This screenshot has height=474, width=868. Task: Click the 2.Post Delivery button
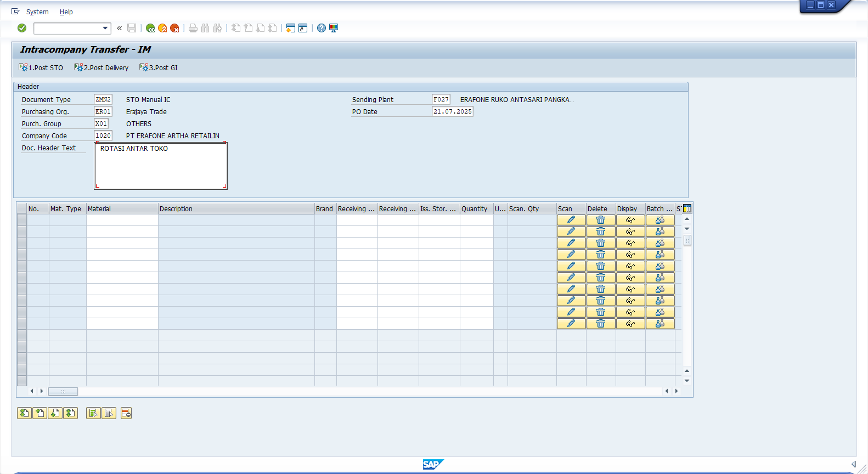(x=102, y=67)
